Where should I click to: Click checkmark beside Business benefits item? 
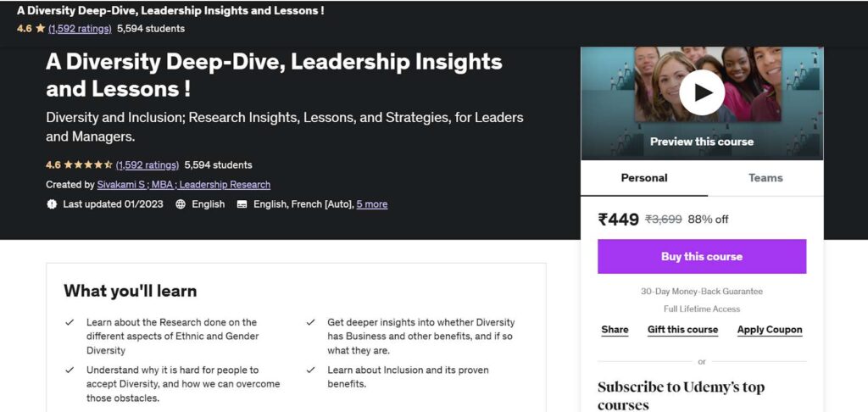[x=311, y=322]
